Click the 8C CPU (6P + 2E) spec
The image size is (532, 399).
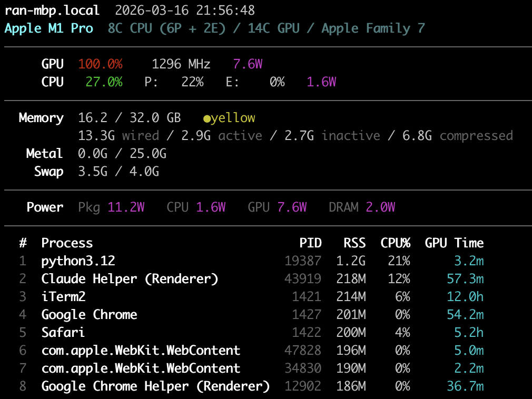pos(166,28)
